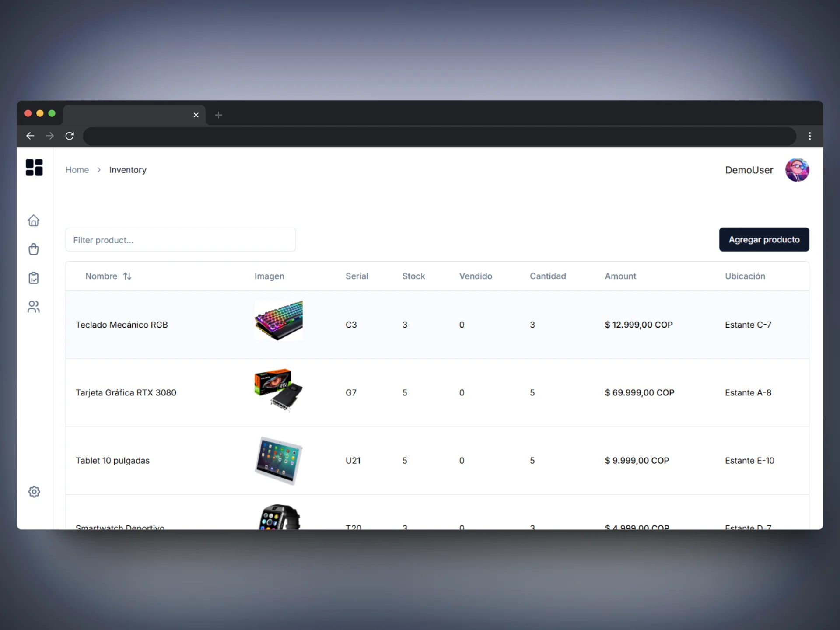Screen dimensions: 840x630
Task: Navigate to Home via breadcrumb
Action: click(x=77, y=170)
